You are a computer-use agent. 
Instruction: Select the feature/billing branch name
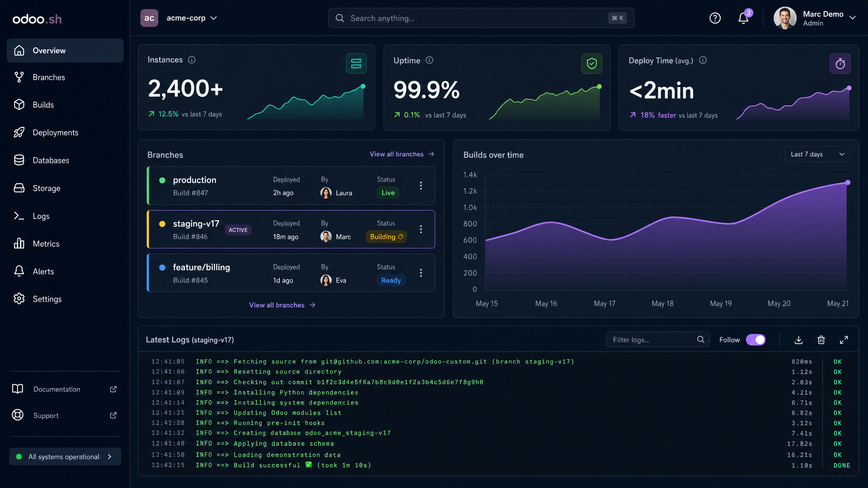click(x=201, y=267)
